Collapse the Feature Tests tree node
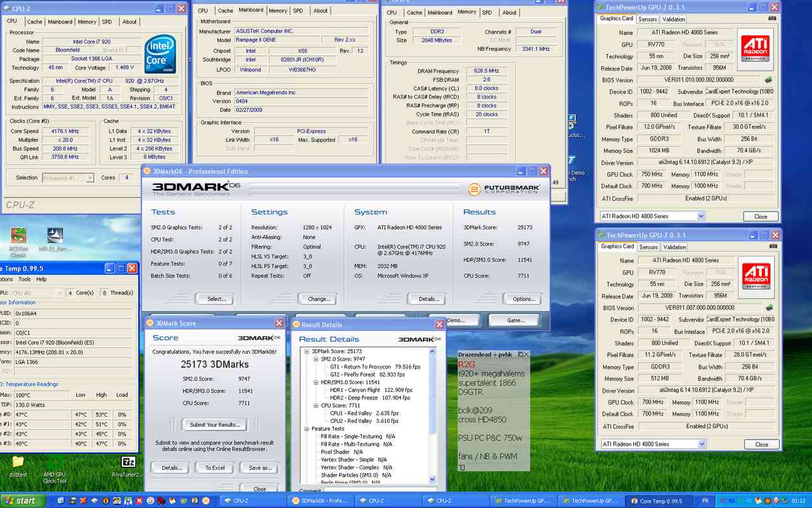The image size is (812, 508). 307,429
